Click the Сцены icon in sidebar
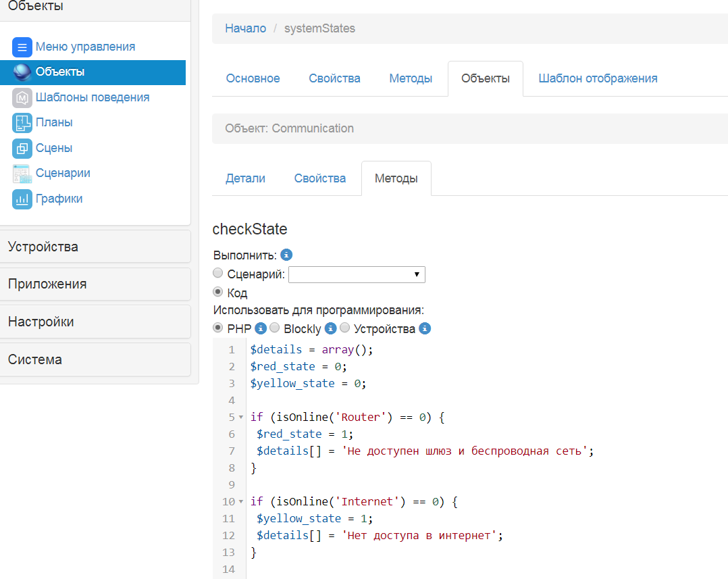This screenshot has height=579, width=728. click(22, 149)
